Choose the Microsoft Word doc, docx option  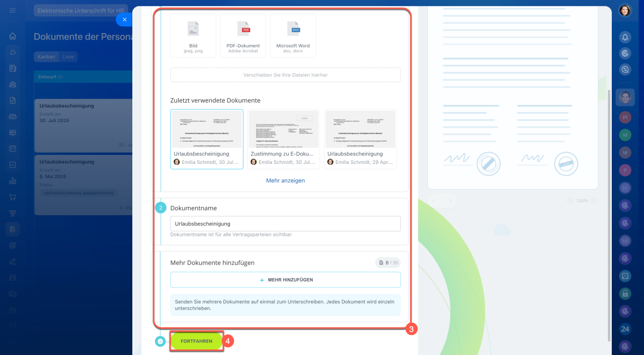293,35
